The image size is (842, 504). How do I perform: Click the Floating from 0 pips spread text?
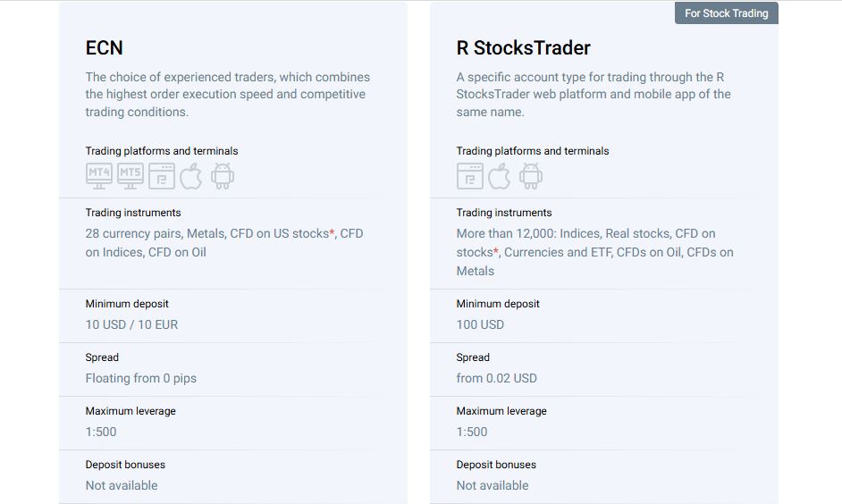pos(140,378)
